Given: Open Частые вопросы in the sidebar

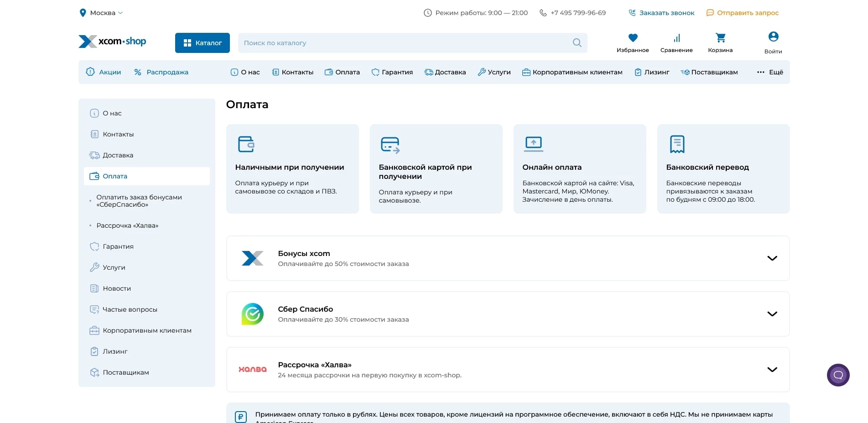Looking at the screenshot, I should [130, 309].
